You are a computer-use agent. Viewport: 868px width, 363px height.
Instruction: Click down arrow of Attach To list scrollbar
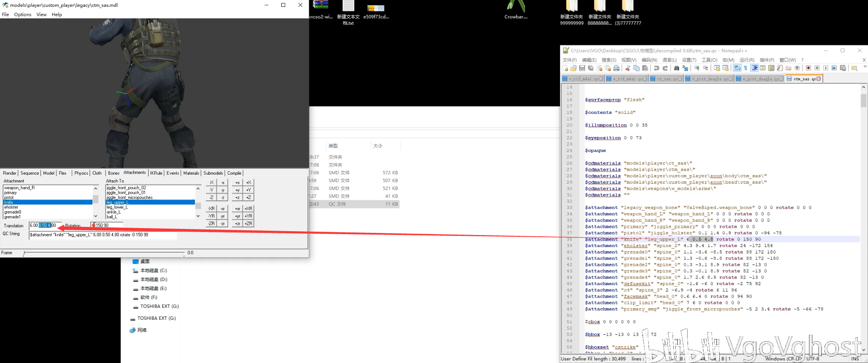click(198, 216)
